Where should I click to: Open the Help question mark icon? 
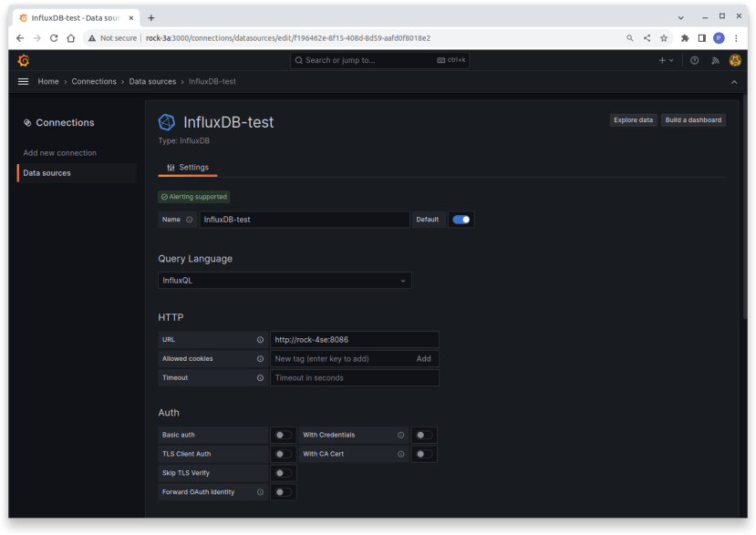[x=694, y=60]
